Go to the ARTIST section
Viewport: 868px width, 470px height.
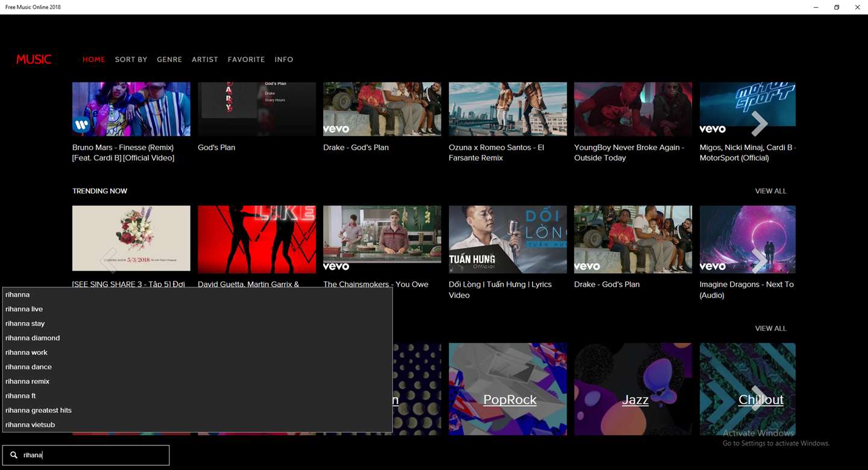(205, 60)
